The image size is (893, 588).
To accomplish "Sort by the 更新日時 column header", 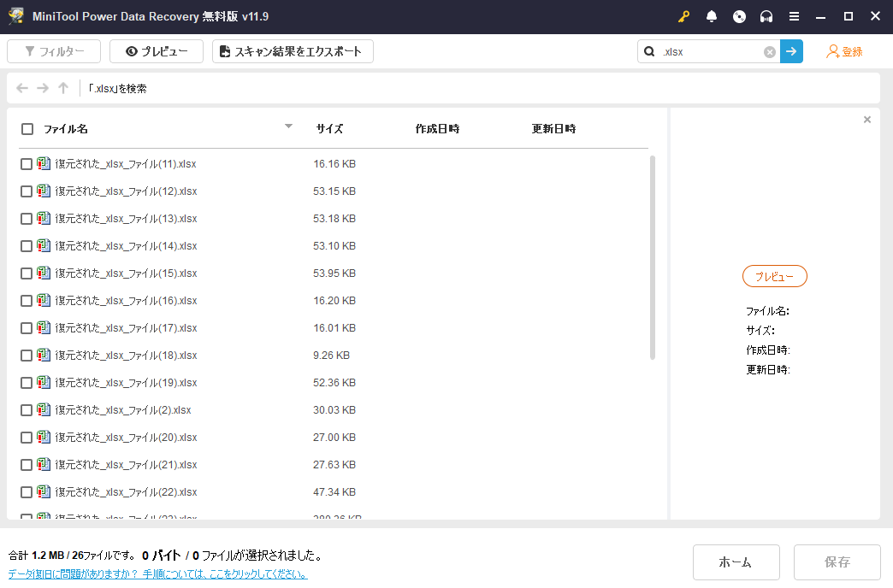I will 553,129.
